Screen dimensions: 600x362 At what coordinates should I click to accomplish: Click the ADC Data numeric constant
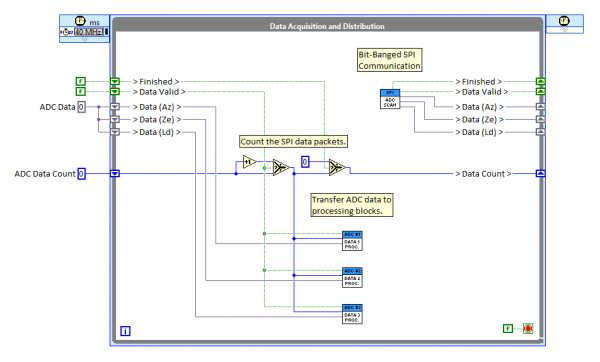click(82, 107)
